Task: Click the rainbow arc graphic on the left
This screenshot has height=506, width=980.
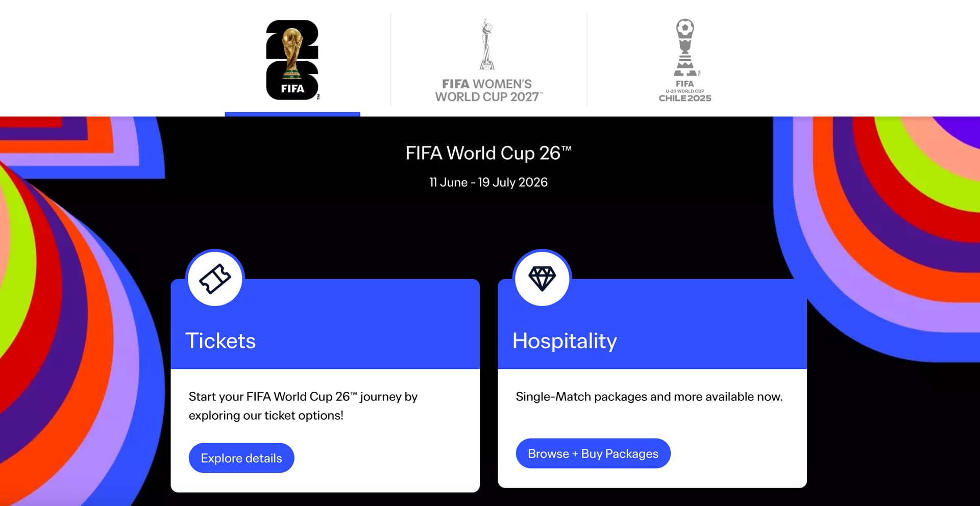Action: (x=61, y=306)
